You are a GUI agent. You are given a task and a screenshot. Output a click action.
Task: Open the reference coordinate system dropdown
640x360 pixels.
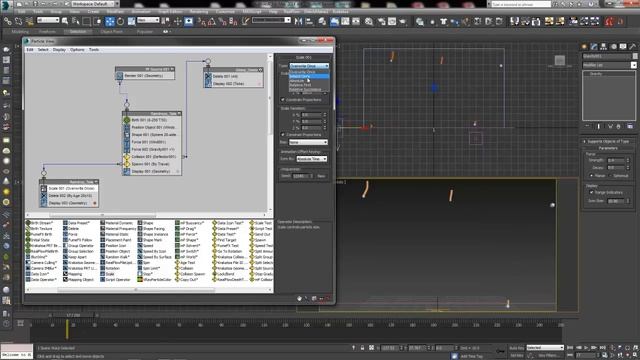tap(148, 20)
